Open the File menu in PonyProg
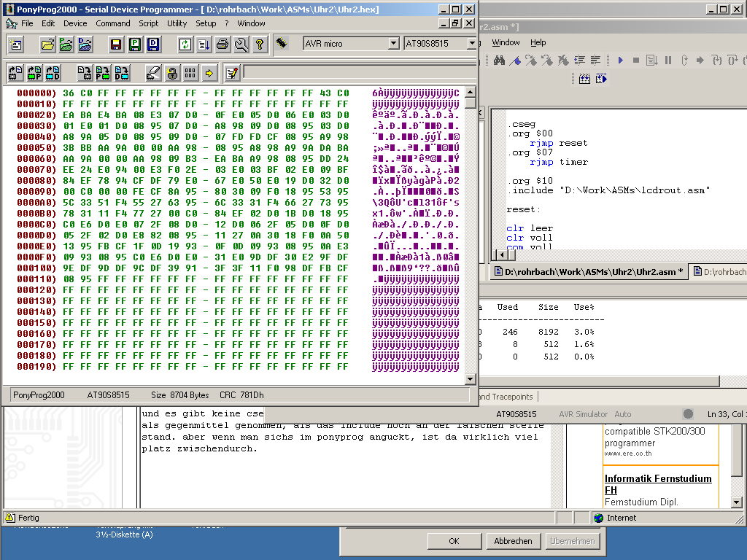Screen dimensions: 747x560 click(x=27, y=23)
